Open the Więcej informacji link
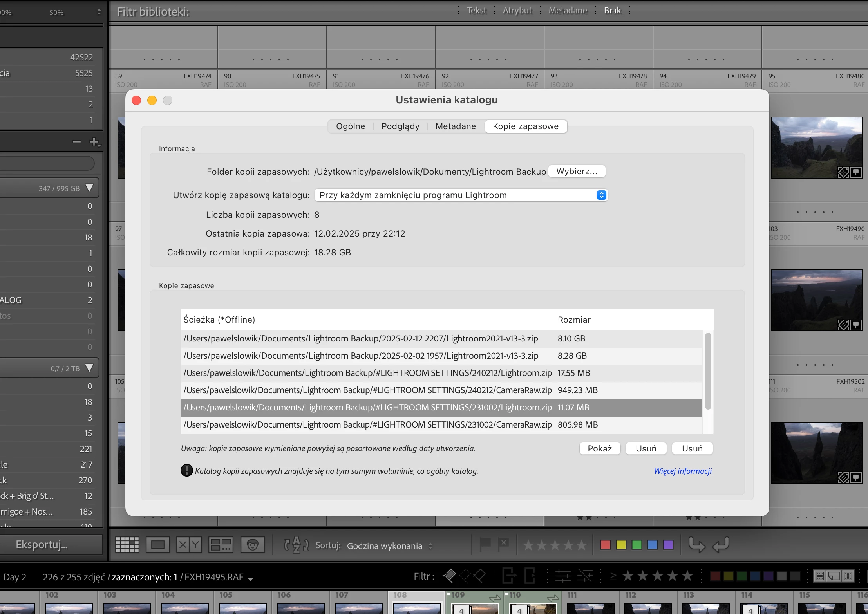Image resolution: width=868 pixels, height=614 pixels. (682, 471)
